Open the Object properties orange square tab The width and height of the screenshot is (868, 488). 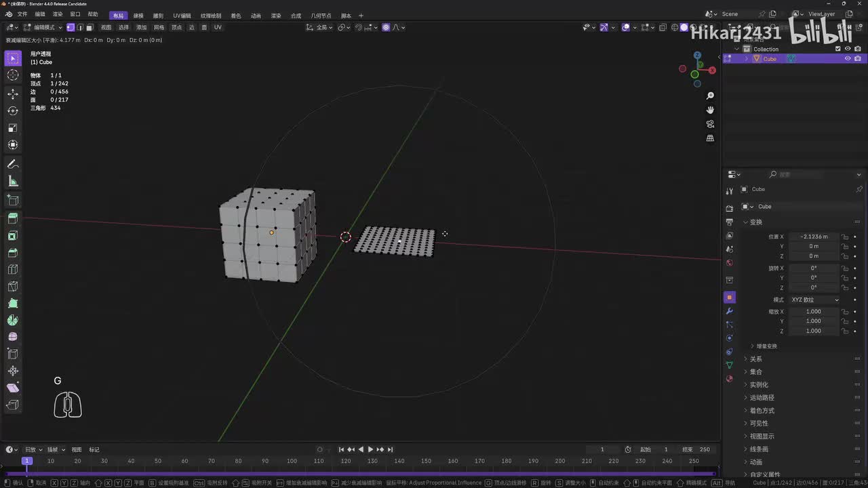(x=730, y=298)
